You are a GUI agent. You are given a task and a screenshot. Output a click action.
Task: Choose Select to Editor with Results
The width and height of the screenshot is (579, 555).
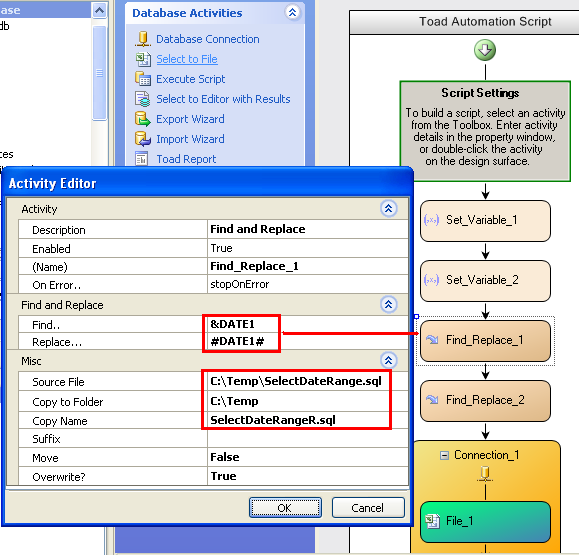click(x=223, y=99)
